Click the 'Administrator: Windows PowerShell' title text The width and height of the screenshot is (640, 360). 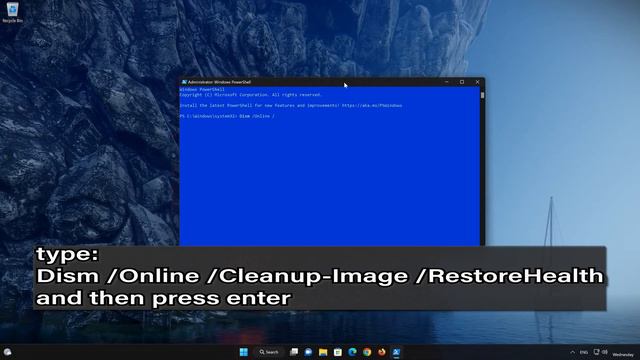[x=219, y=82]
